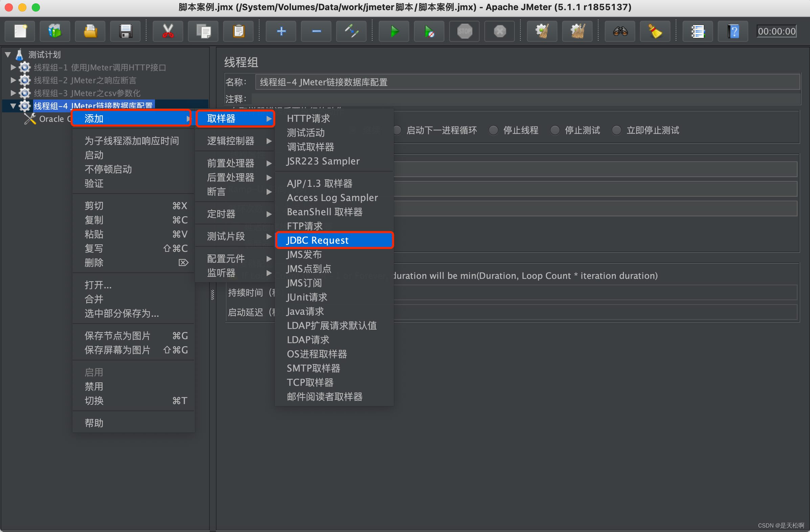Click 帮助 in context menu

click(133, 423)
